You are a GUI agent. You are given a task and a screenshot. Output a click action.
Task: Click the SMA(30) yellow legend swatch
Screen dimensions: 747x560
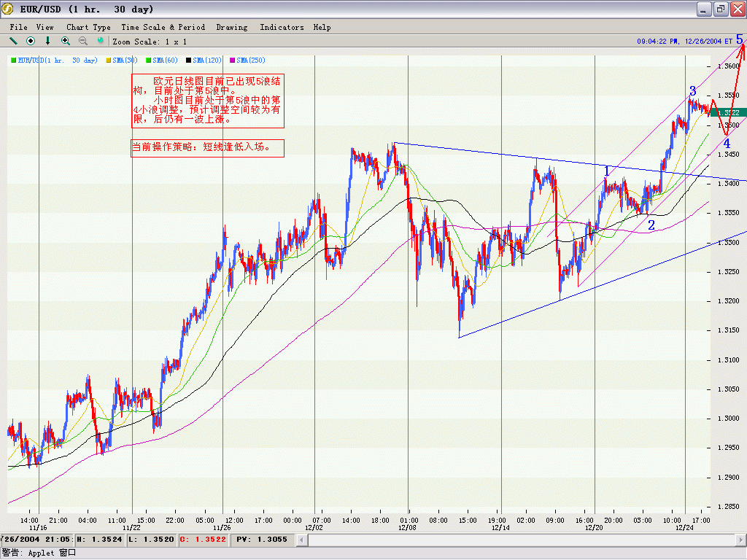109,60
